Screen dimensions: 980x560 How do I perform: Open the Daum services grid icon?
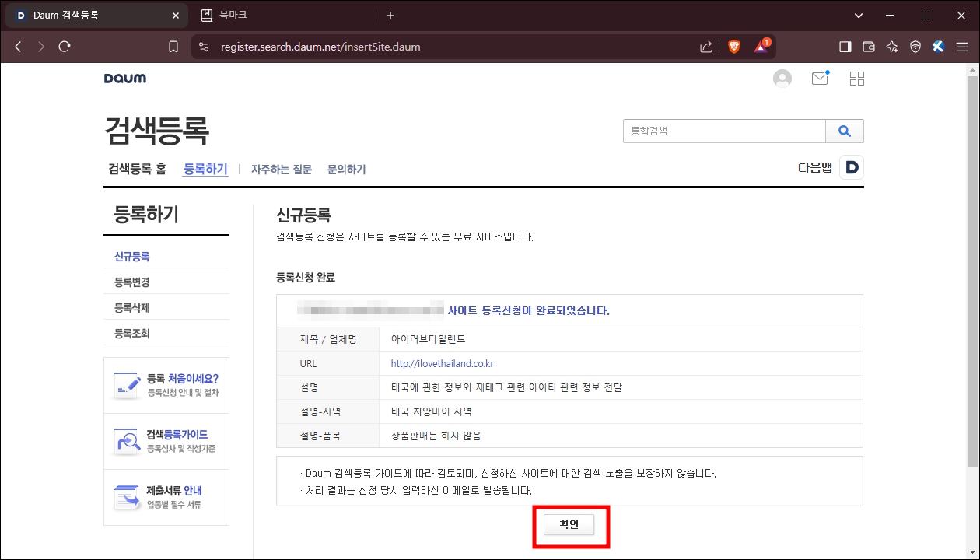pos(857,79)
